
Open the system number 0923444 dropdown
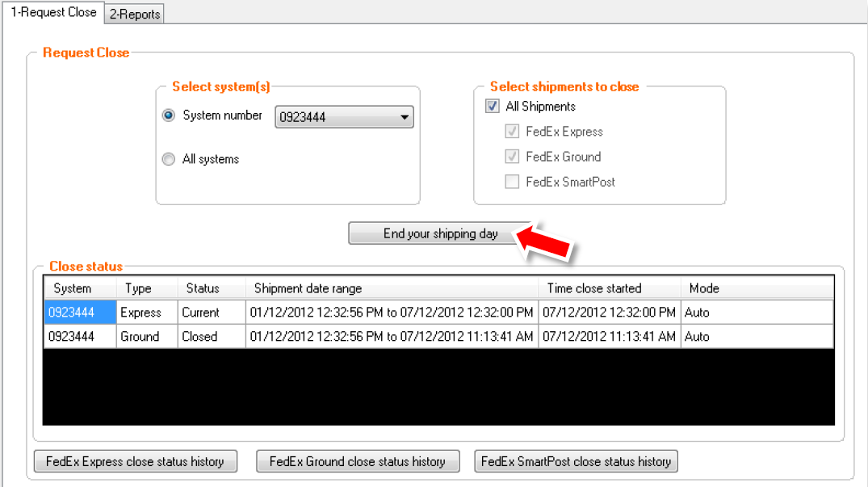coord(344,117)
